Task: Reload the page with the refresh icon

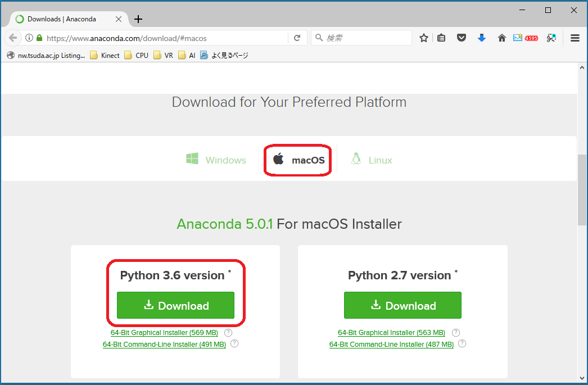Action: pyautogui.click(x=297, y=38)
